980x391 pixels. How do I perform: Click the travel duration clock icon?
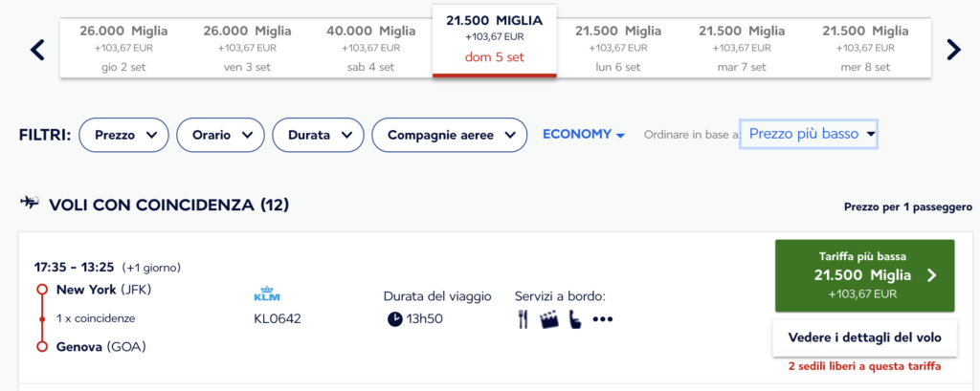(x=394, y=320)
